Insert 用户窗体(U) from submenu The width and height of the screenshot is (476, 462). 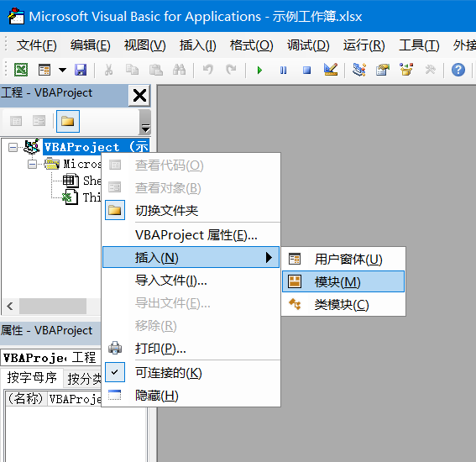[343, 259]
